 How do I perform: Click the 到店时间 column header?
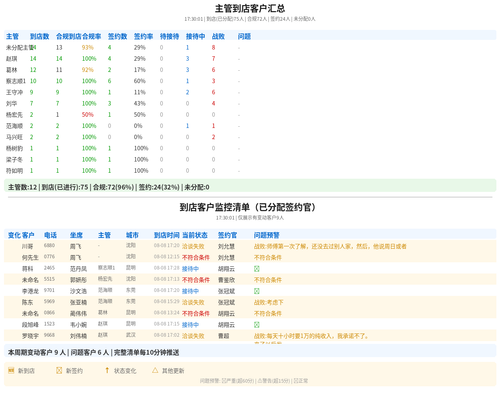click(167, 235)
